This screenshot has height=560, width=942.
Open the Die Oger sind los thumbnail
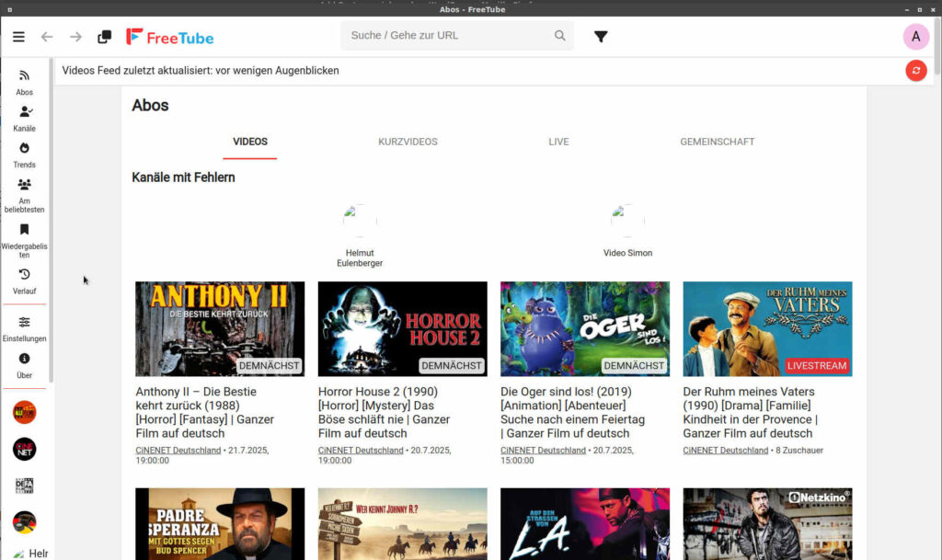point(585,329)
